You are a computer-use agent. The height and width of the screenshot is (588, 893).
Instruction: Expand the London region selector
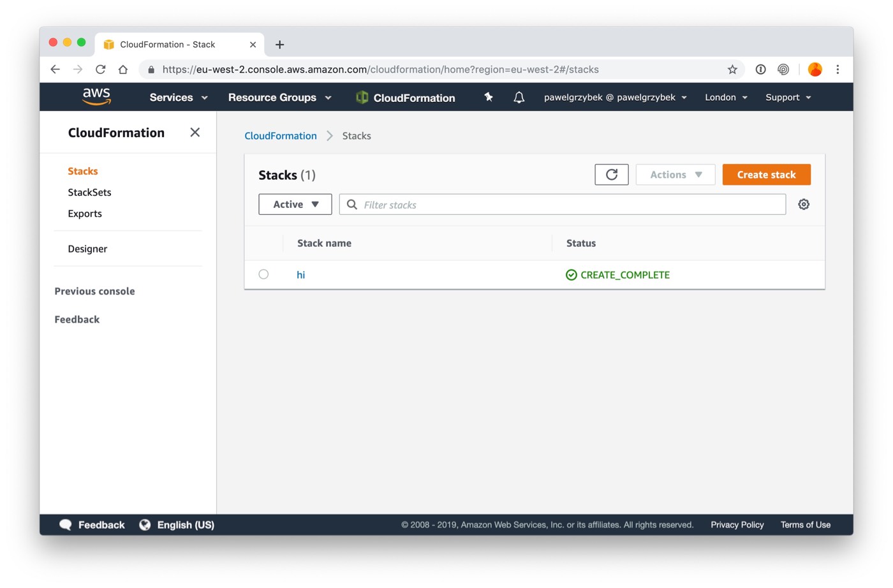point(725,97)
